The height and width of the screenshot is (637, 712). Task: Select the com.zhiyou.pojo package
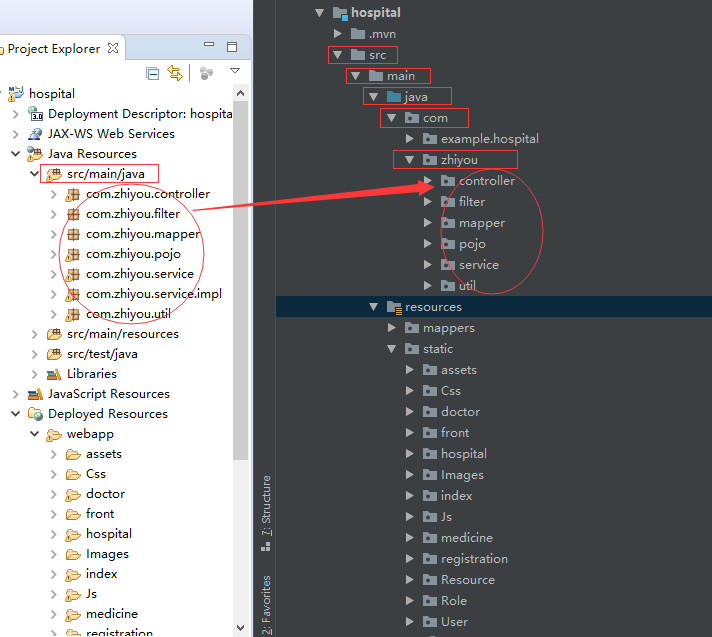pos(133,254)
